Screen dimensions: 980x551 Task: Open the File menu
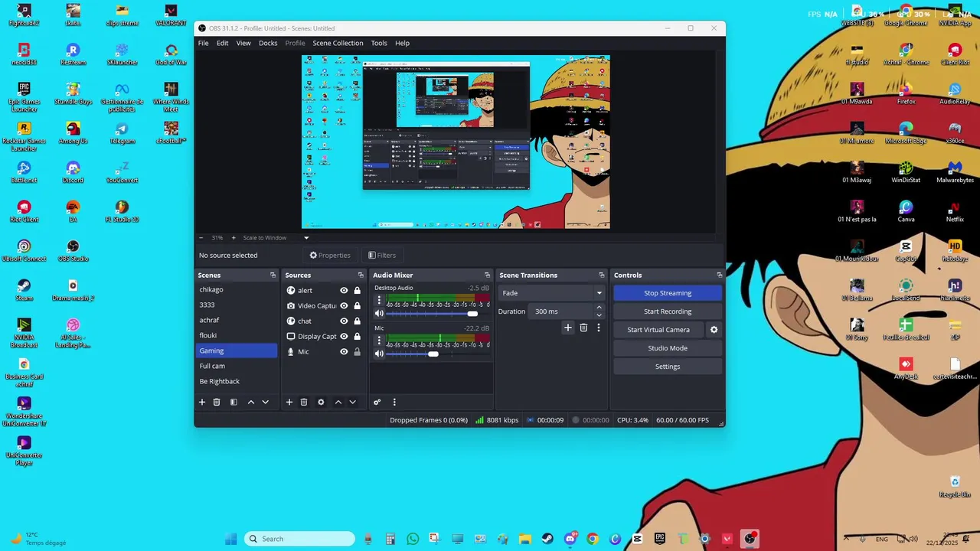[204, 43]
